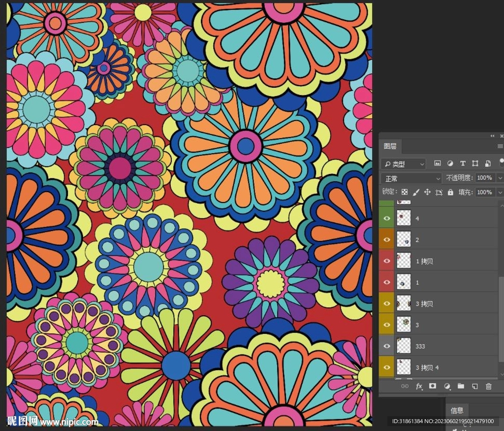Hide layer 2 via eye icon
Screen dimensions: 504x431
coord(387,239)
